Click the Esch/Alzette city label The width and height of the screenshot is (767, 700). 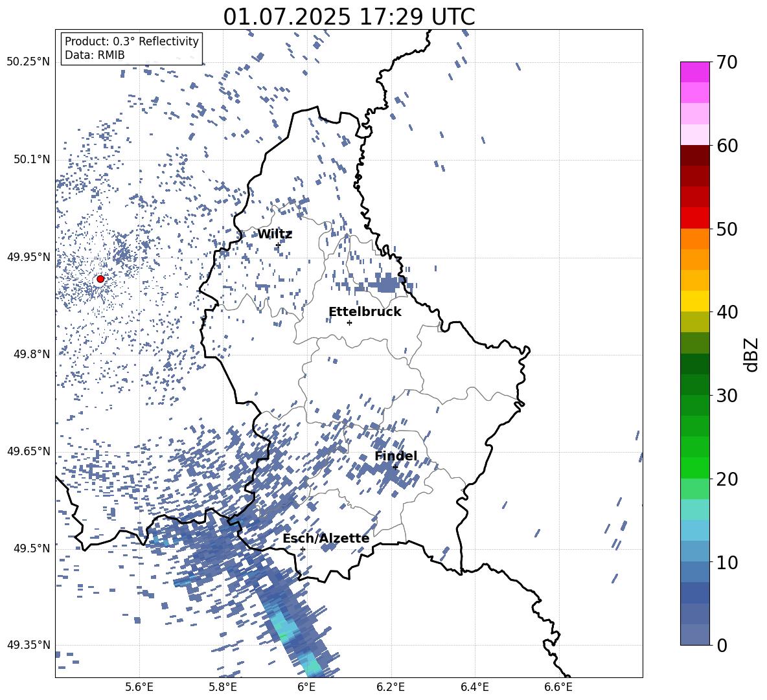point(326,538)
